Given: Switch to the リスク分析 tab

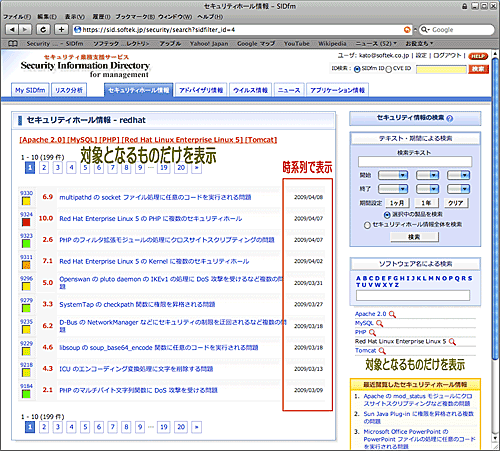Looking at the screenshot, I should tap(69, 90).
